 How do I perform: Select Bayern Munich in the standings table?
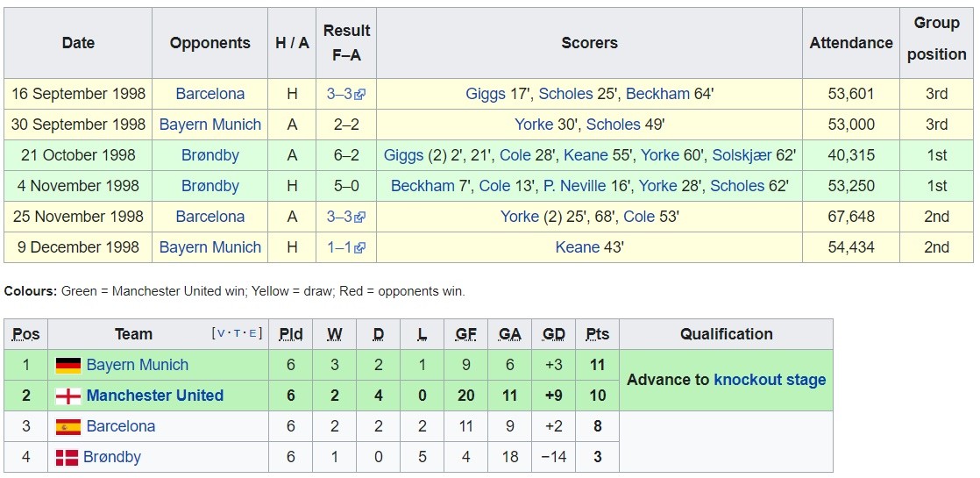point(138,365)
